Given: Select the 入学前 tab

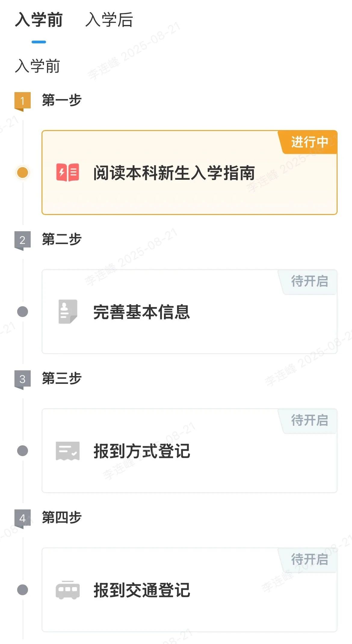Looking at the screenshot, I should (x=39, y=20).
